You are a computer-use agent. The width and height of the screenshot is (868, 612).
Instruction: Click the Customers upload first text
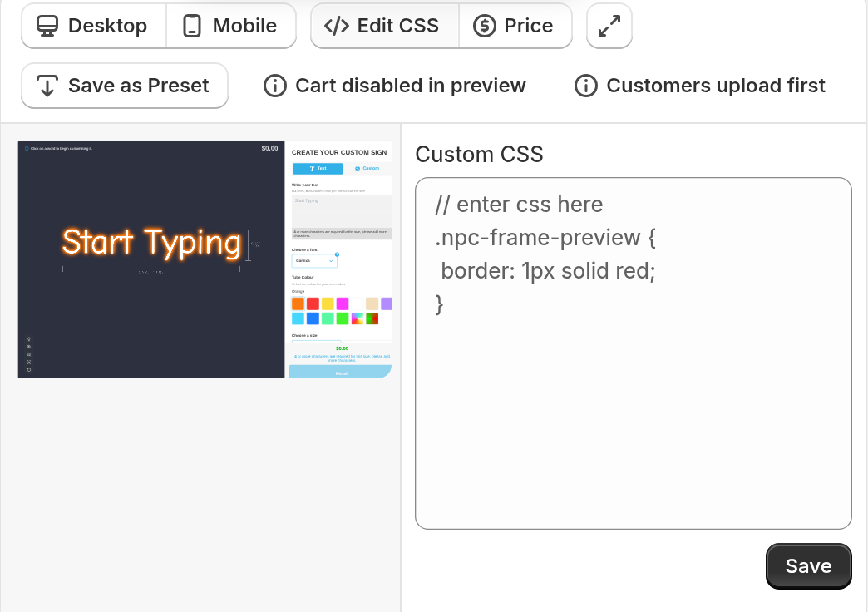click(716, 86)
